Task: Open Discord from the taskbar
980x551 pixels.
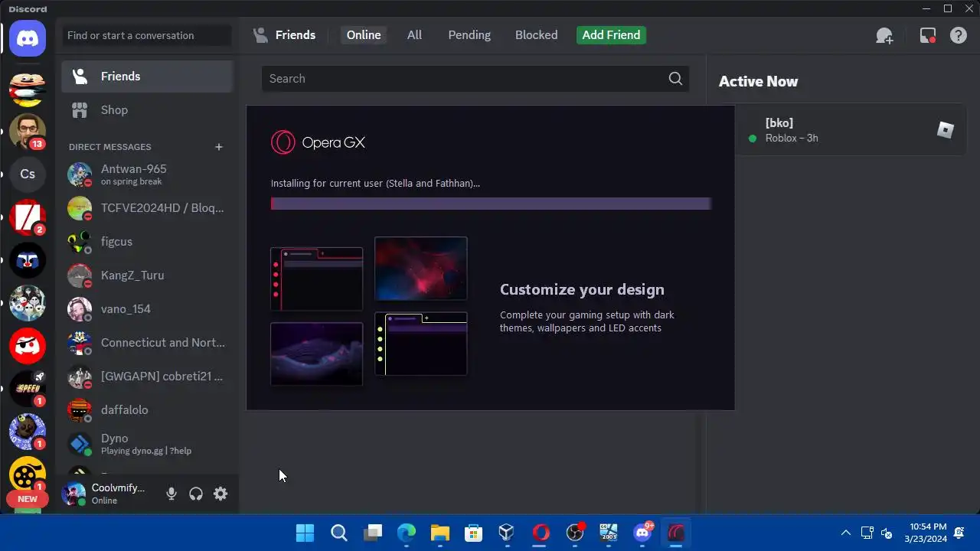Action: click(642, 533)
